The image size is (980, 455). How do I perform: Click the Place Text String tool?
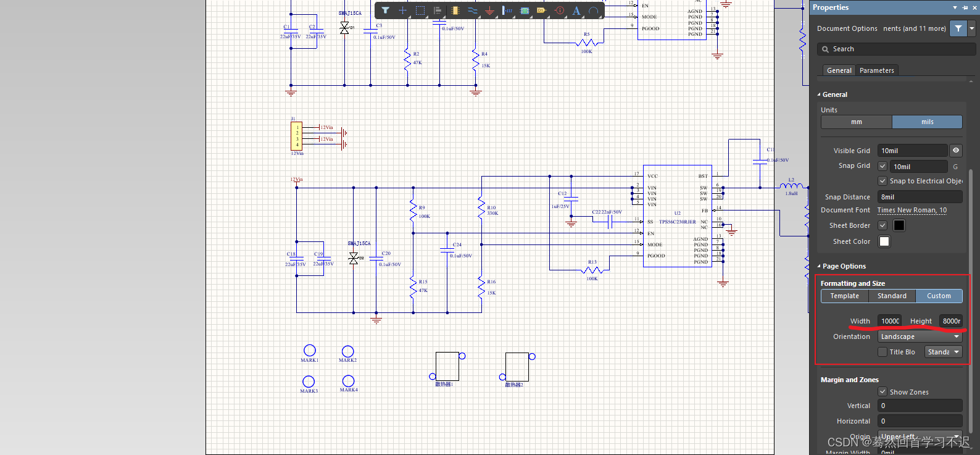[x=576, y=10]
